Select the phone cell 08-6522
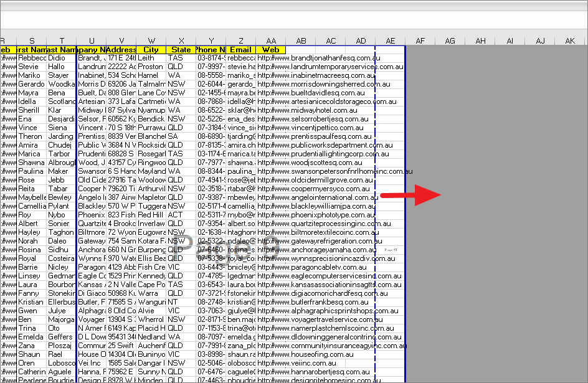 pos(211,110)
